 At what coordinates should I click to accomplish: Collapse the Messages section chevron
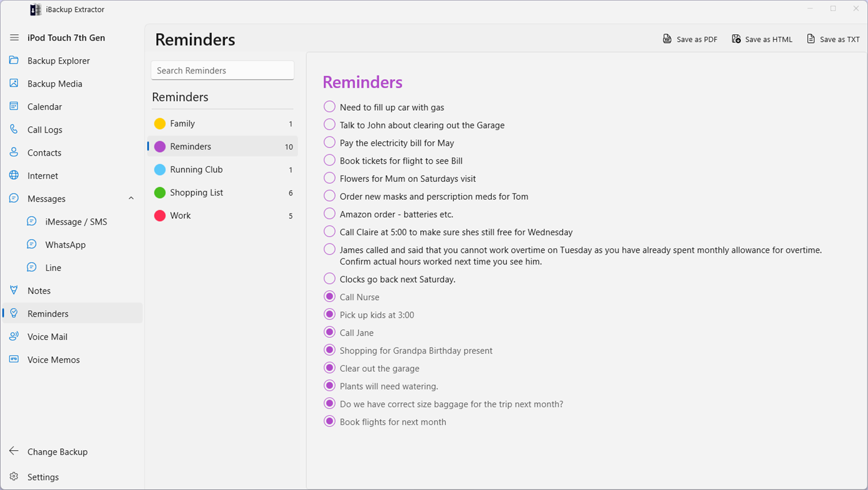(131, 198)
